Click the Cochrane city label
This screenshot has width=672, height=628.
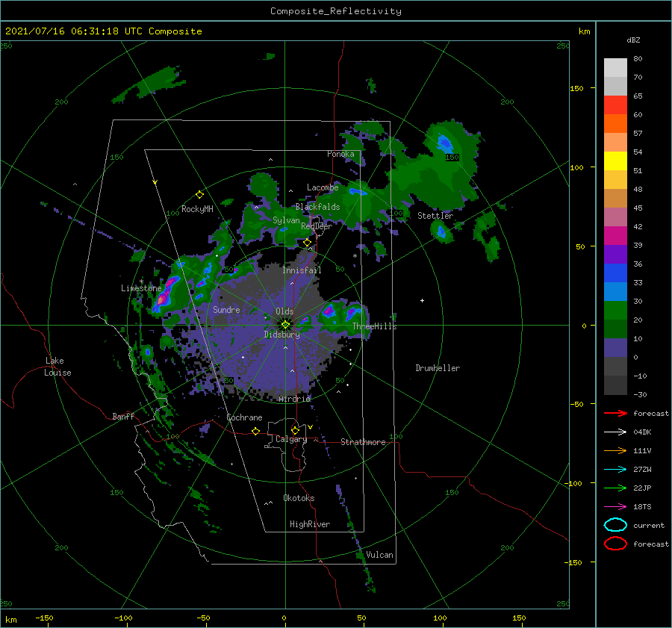pyautogui.click(x=244, y=417)
